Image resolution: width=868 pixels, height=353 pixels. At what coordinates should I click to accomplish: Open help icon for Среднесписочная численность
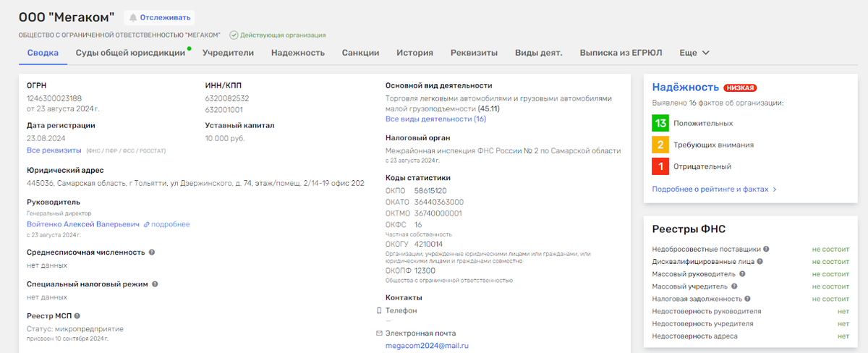pyautogui.click(x=152, y=252)
